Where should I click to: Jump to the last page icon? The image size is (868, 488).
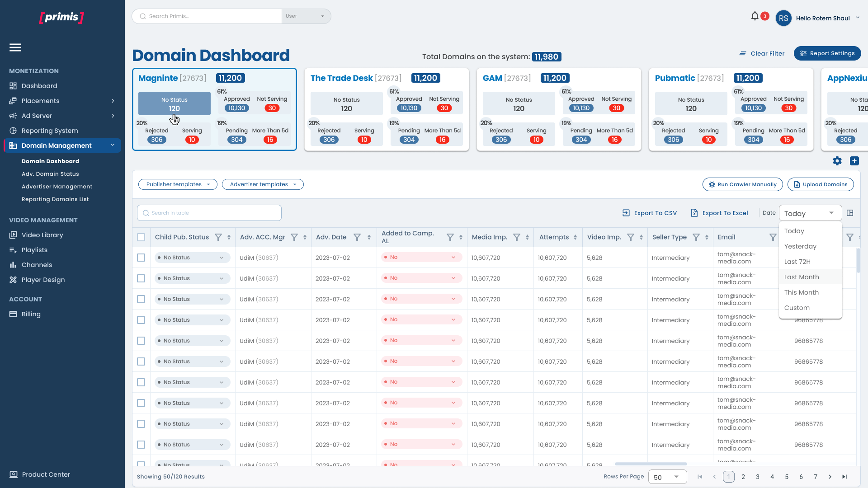click(x=844, y=477)
